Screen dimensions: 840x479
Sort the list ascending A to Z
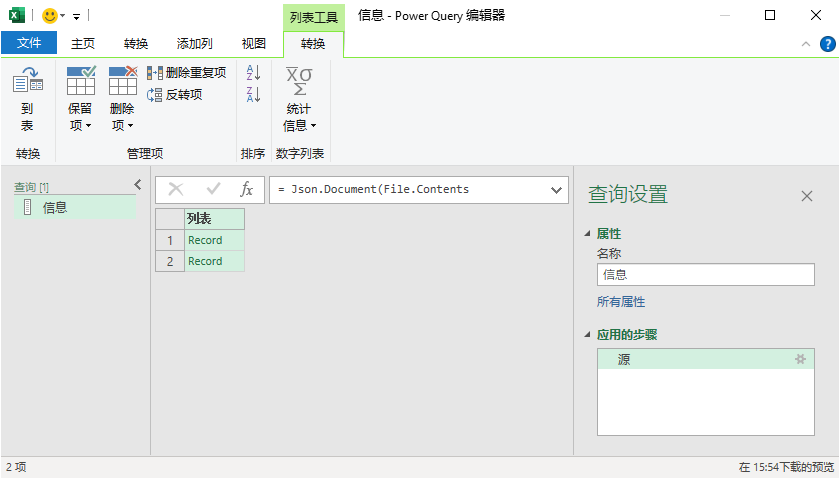point(253,72)
